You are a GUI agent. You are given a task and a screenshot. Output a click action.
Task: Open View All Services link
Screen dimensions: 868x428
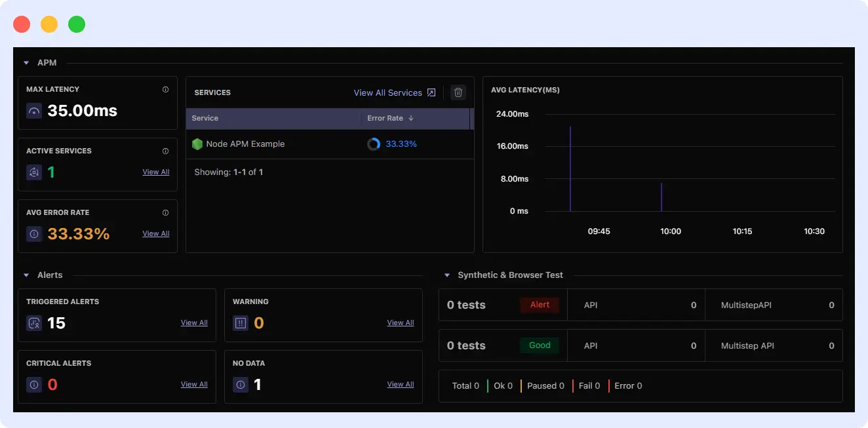tap(394, 92)
